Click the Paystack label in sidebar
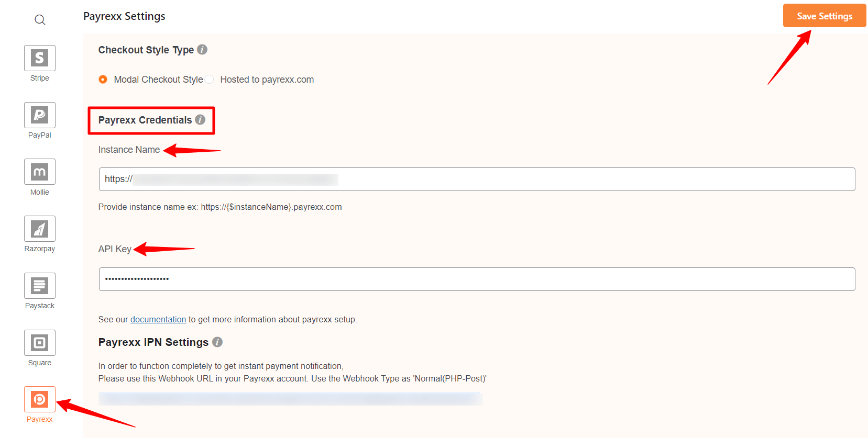Viewport: 868px width, 438px height. click(x=40, y=306)
